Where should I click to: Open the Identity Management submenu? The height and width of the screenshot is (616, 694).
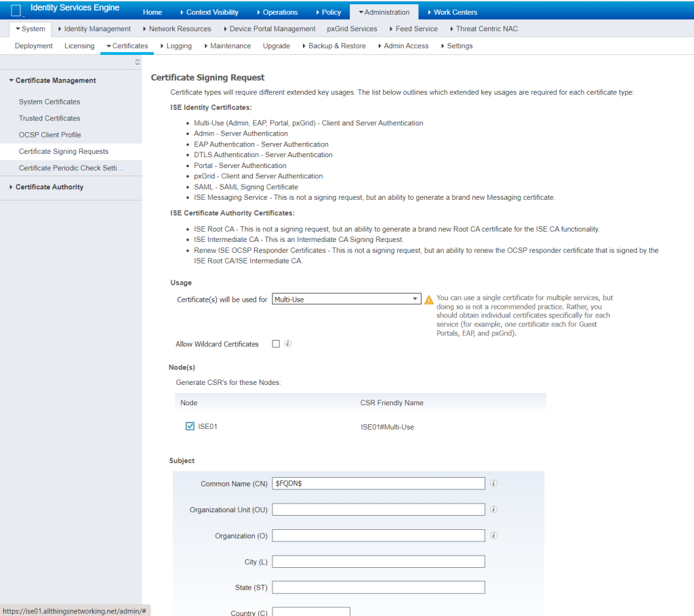(x=94, y=28)
